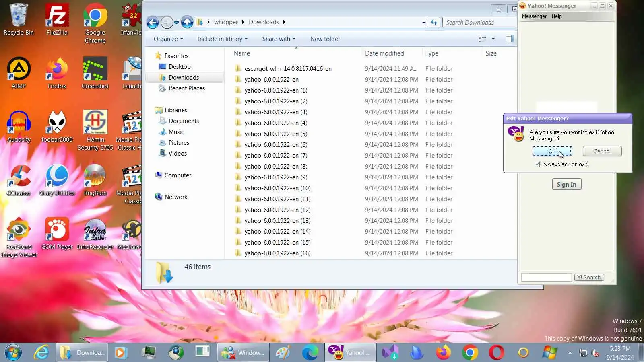
Task: Open the Help menu in Yahoo! Messenger
Action: [557, 16]
